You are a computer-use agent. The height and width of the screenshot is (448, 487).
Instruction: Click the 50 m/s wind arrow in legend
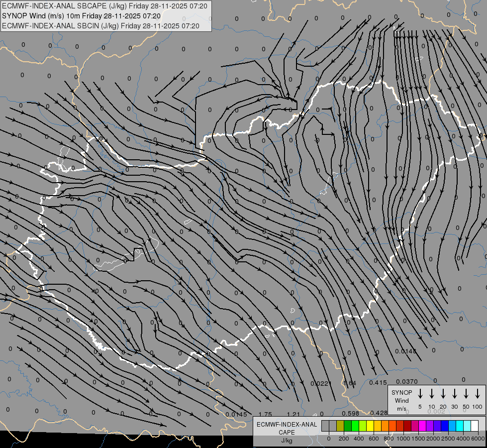coord(466,394)
